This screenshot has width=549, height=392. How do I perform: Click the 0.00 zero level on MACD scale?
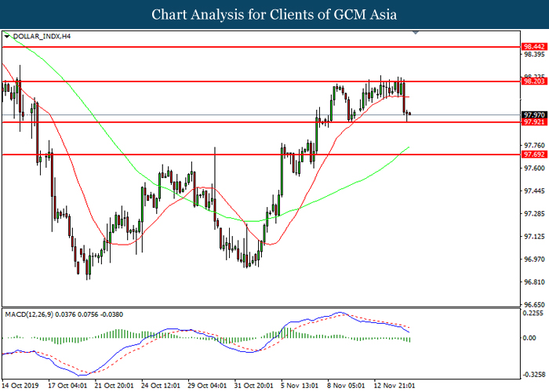(531, 338)
